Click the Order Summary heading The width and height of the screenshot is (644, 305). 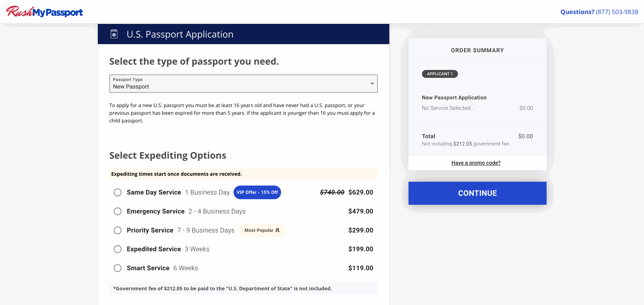click(477, 50)
